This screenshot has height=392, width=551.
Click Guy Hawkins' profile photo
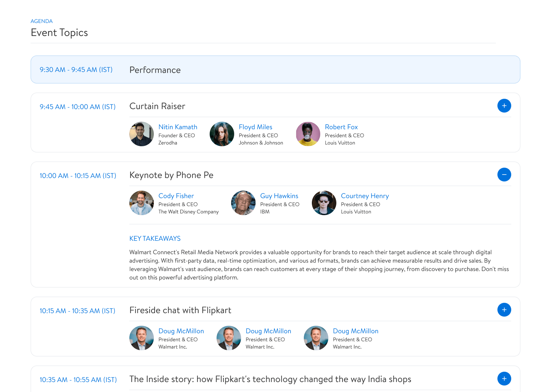click(x=243, y=203)
